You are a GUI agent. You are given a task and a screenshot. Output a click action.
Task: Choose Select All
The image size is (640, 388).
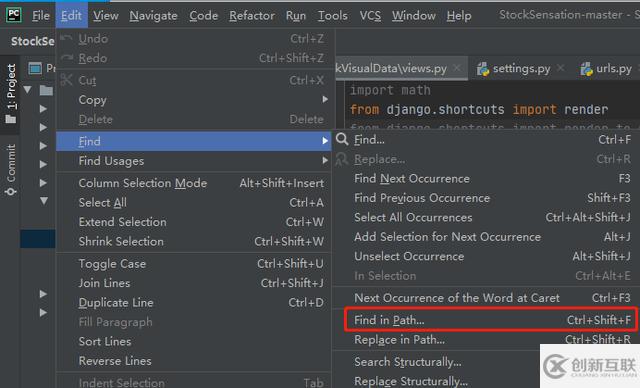(x=193, y=202)
